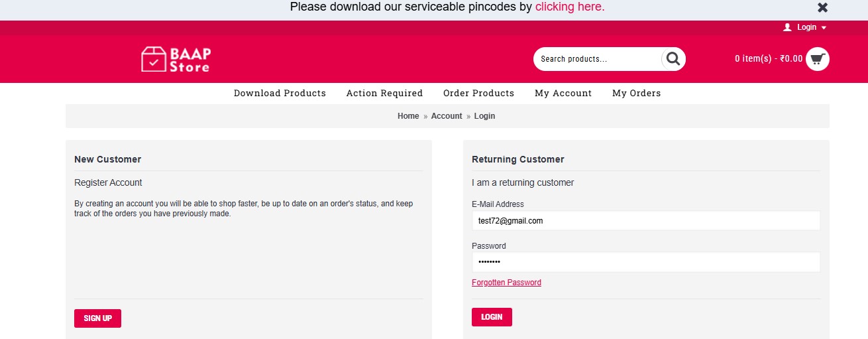Click the SIGN UP button
Screen dimensions: 868x339
[x=97, y=318]
